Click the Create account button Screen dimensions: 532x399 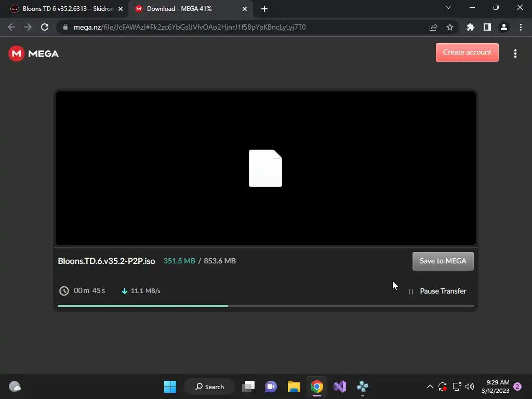[467, 52]
